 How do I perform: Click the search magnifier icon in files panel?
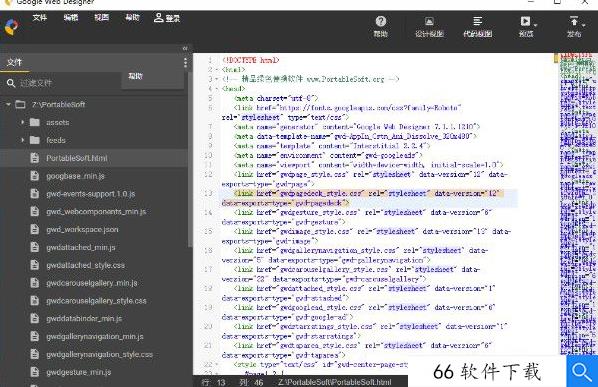click(11, 83)
